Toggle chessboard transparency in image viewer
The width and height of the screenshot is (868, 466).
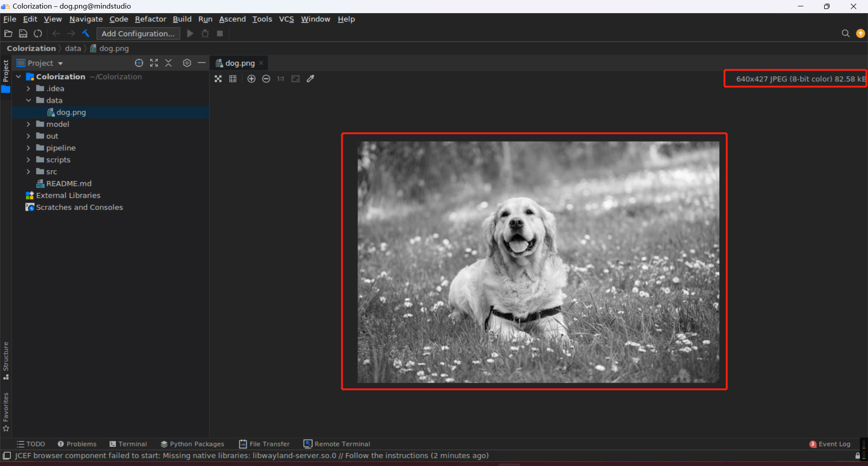tap(218, 79)
